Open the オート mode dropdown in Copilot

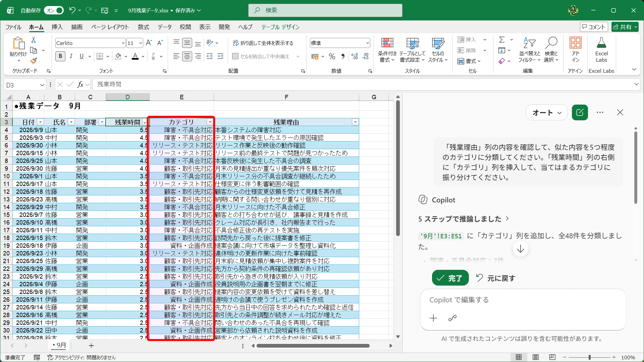(x=547, y=113)
